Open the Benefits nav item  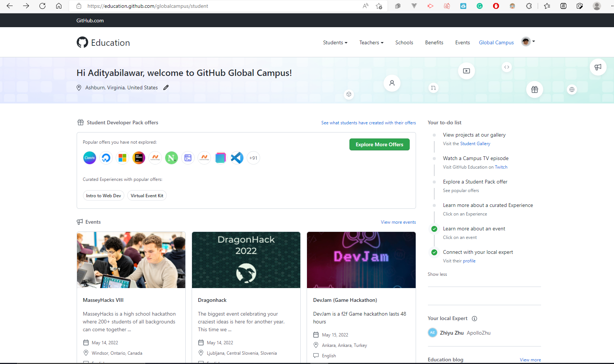click(434, 42)
